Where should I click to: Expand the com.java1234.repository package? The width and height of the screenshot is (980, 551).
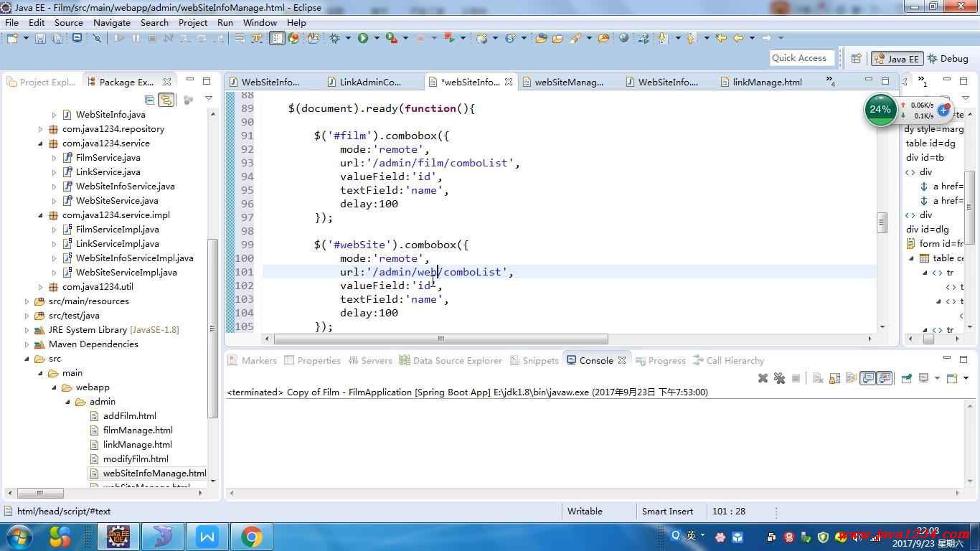coord(40,129)
